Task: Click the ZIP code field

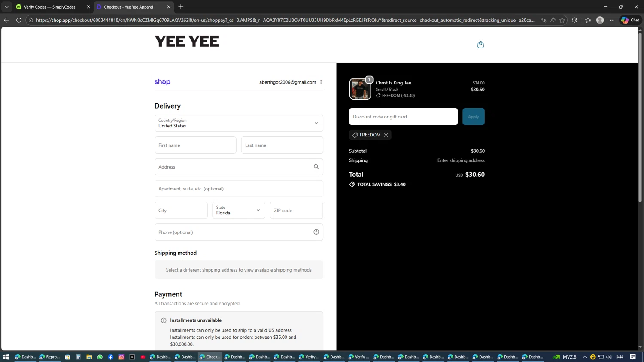Action: pos(296,210)
